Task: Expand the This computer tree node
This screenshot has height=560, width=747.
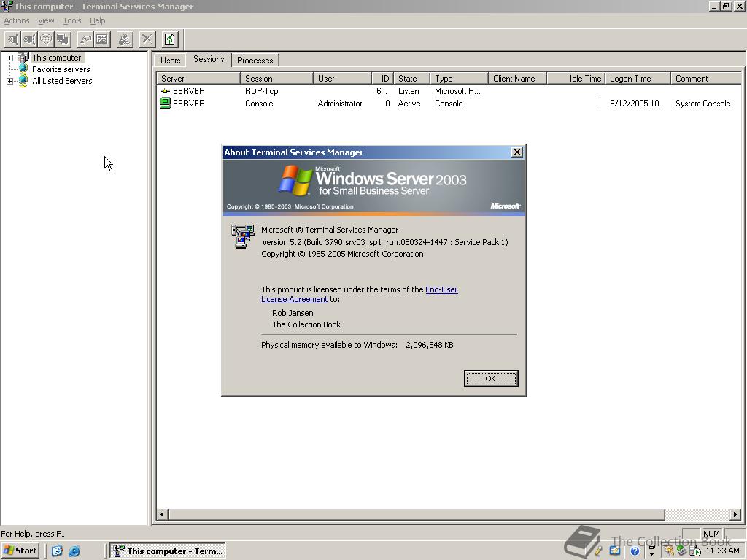Action: (x=9, y=58)
